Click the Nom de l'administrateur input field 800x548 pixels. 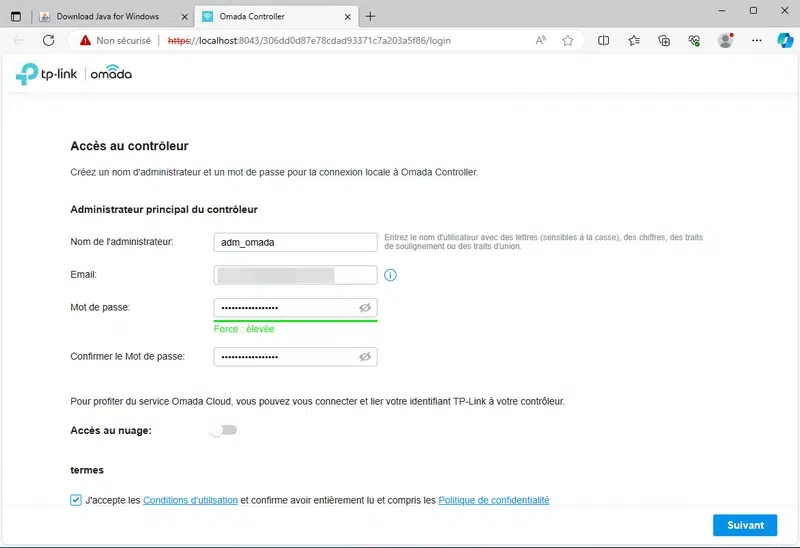pos(295,242)
